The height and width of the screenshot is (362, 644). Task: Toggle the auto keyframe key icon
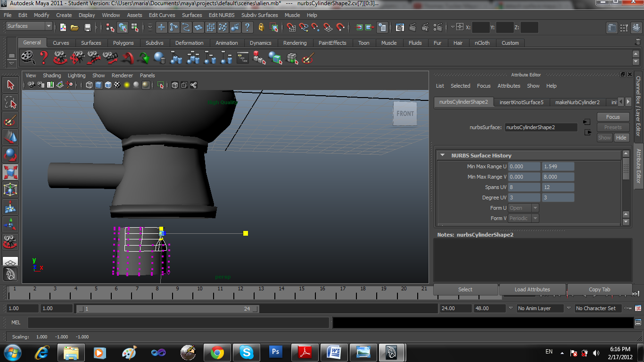(628, 308)
